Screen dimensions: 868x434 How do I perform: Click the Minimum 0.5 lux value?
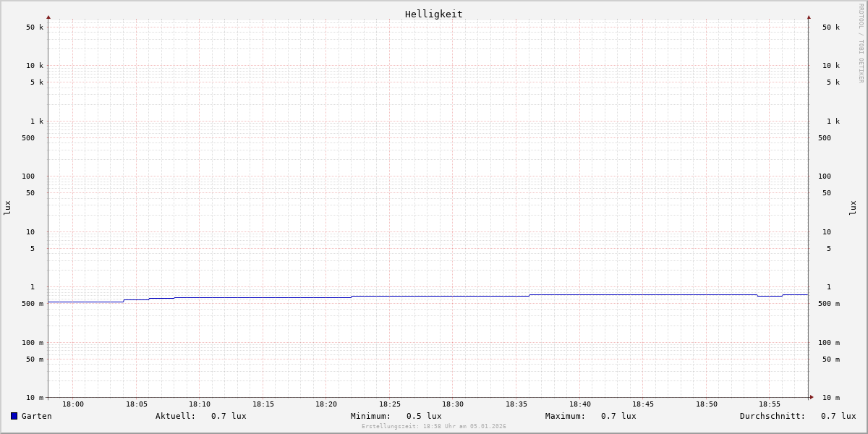[x=424, y=416]
